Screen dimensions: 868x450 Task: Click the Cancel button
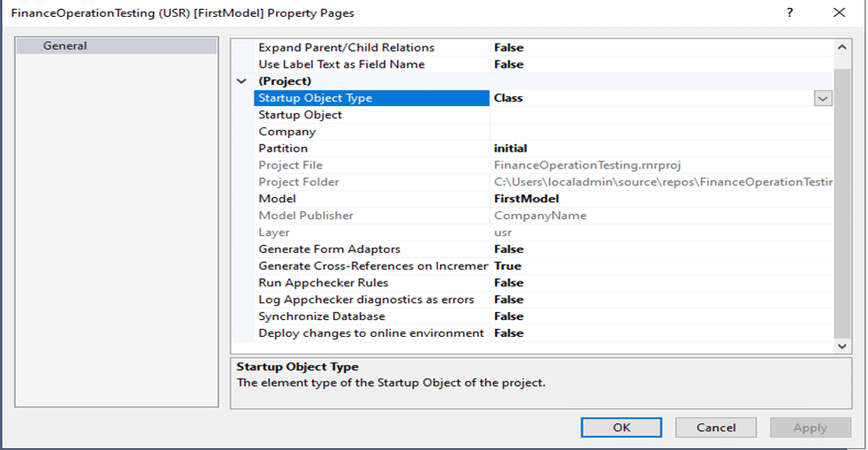pos(716,428)
